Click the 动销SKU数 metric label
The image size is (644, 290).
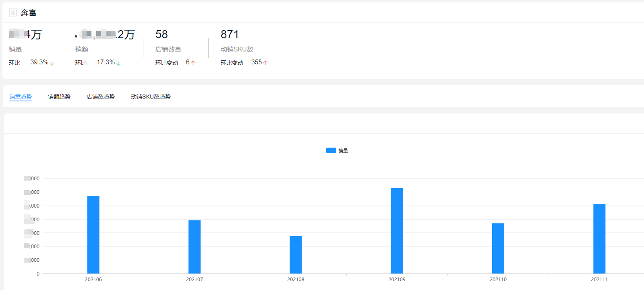pos(237,49)
